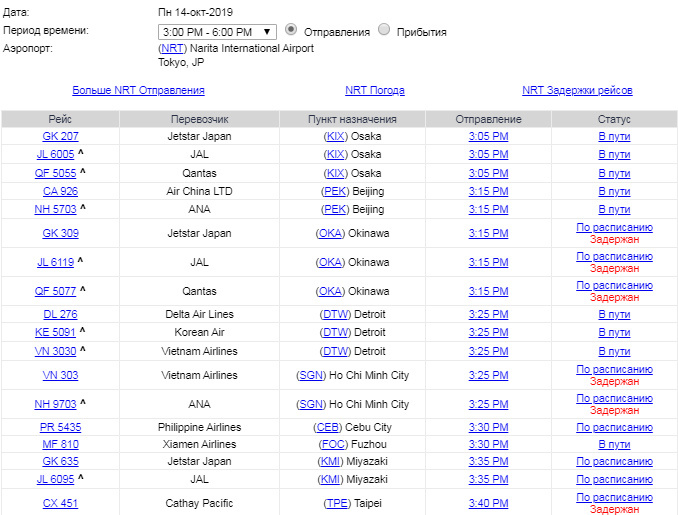Click 3:15 PM departure time for CA 926

(489, 192)
